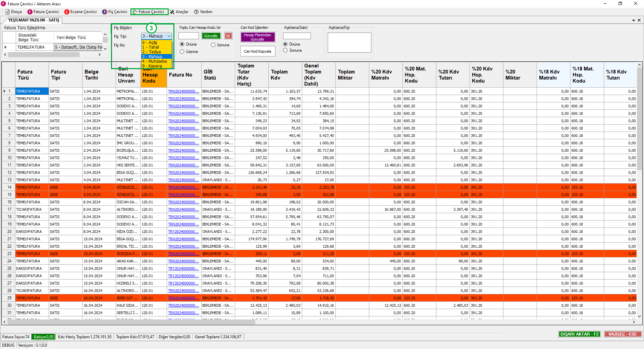The image size is (644, 349).
Task: Click the Fatura Türü column header
Action: (x=32, y=74)
